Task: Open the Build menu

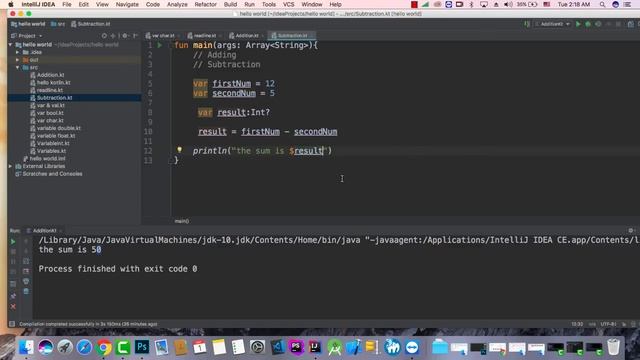Action: [x=230, y=4]
